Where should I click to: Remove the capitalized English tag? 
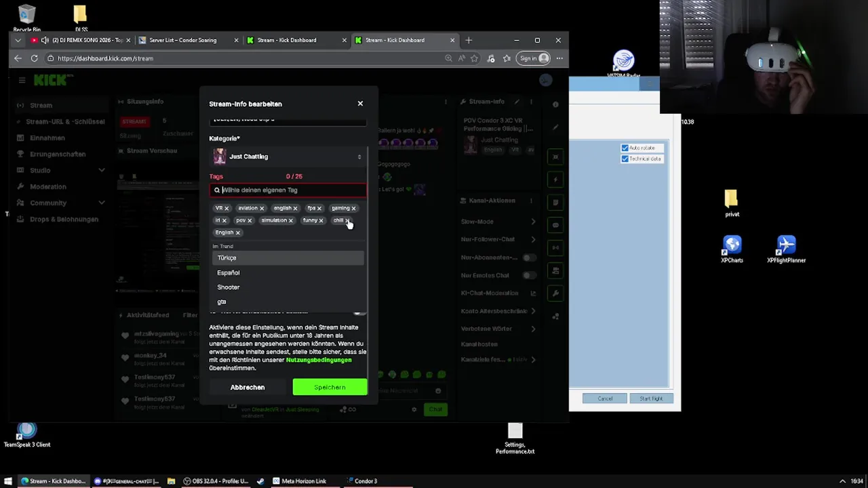coord(237,232)
